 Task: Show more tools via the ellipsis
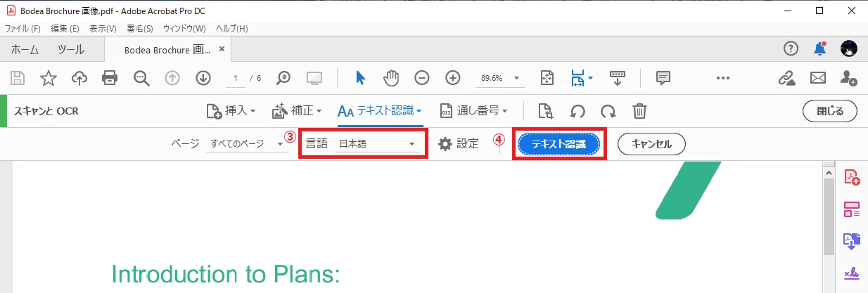point(723,78)
